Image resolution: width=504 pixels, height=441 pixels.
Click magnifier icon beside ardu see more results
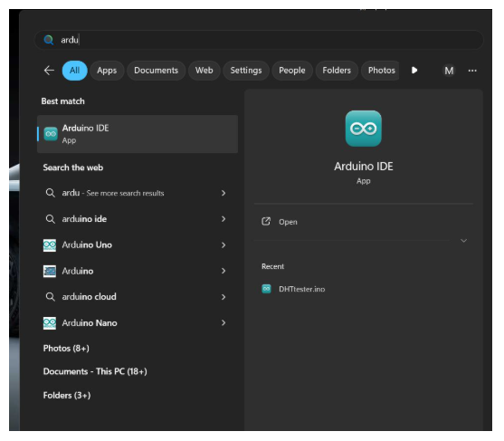click(x=50, y=193)
